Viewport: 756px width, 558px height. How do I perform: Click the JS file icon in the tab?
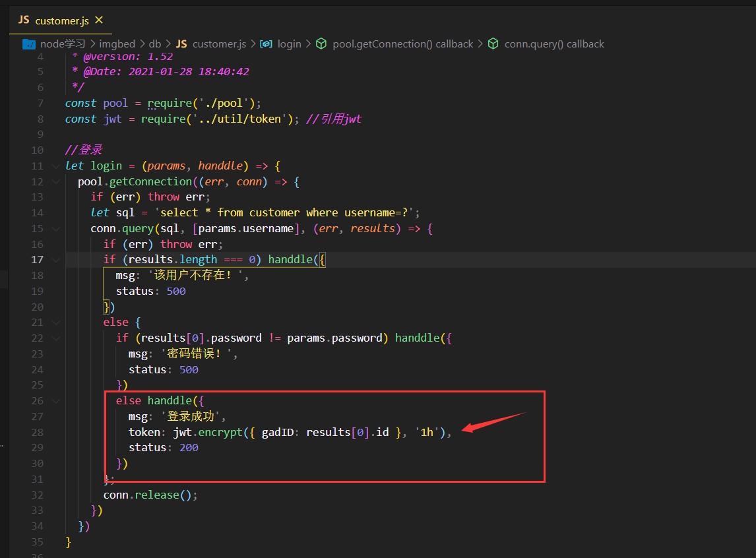pos(24,20)
